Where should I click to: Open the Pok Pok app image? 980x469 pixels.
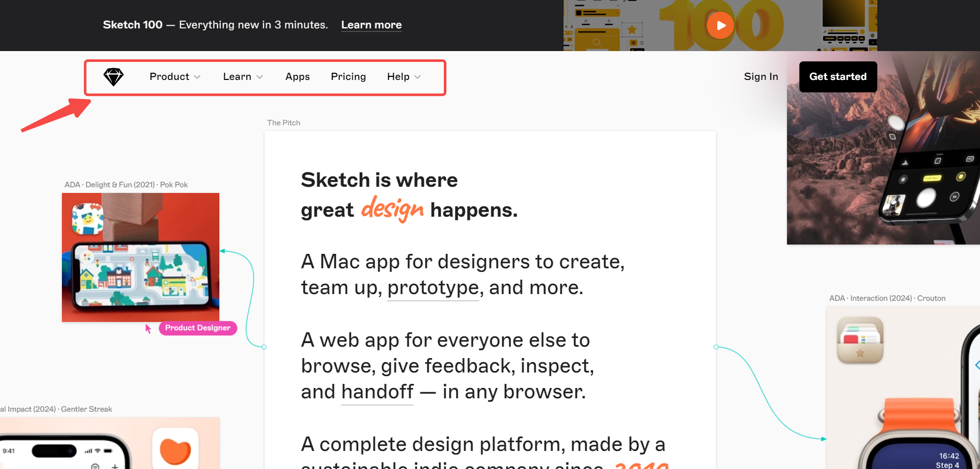tap(140, 257)
